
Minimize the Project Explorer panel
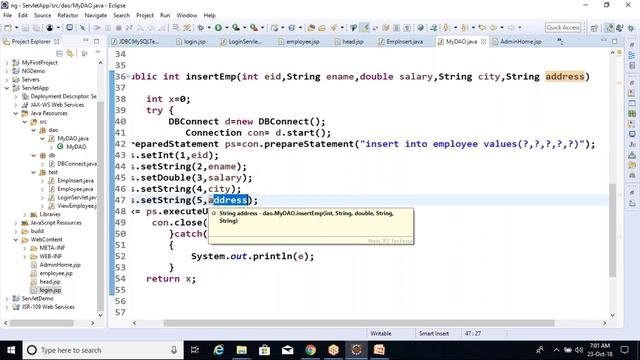(85, 41)
